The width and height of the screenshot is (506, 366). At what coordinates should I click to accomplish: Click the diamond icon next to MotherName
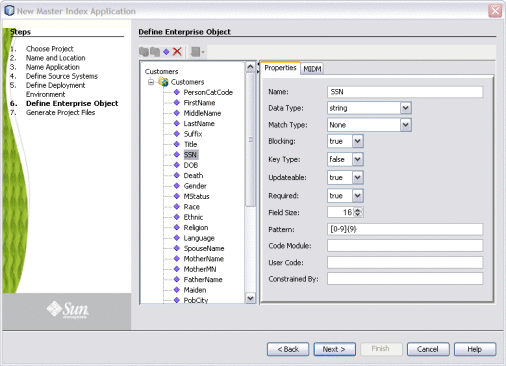(177, 259)
